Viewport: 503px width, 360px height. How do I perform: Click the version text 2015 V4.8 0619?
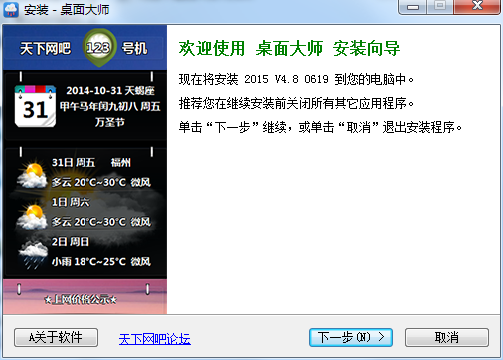pyautogui.click(x=286, y=79)
